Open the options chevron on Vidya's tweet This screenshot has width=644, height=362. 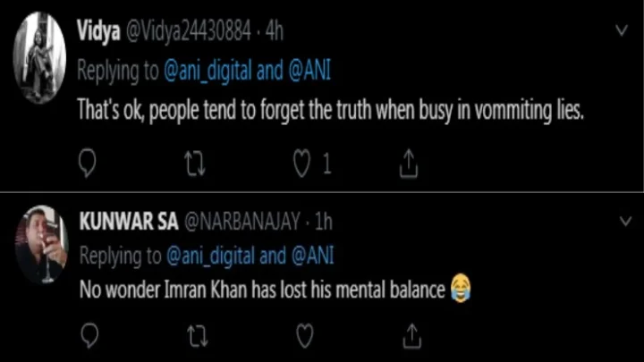(622, 30)
